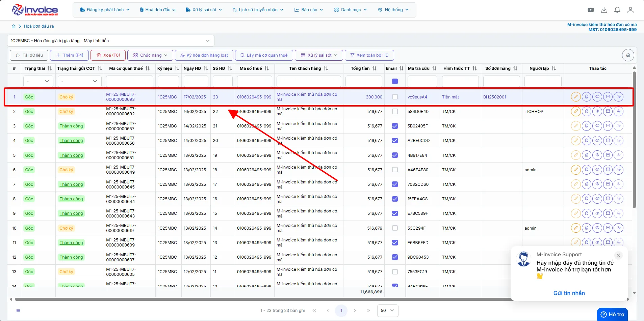644x321 pixels.
Task: Sign invoice 23 with person-pen icon
Action: (x=619, y=97)
